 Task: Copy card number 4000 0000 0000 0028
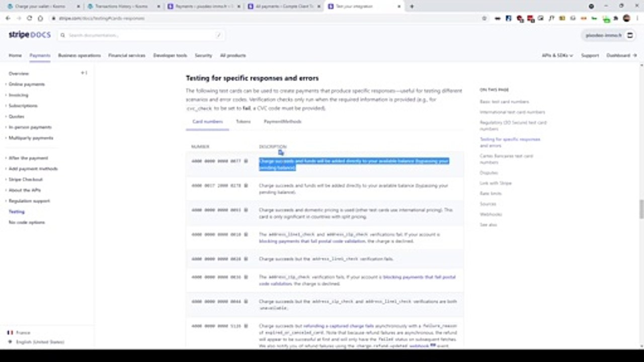246,259
